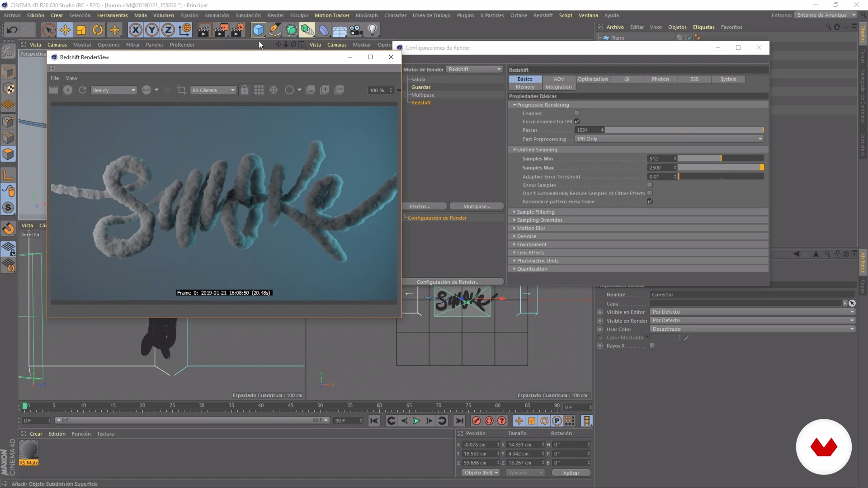Toggle the Y axis lock
The image size is (868, 488).
tap(152, 30)
